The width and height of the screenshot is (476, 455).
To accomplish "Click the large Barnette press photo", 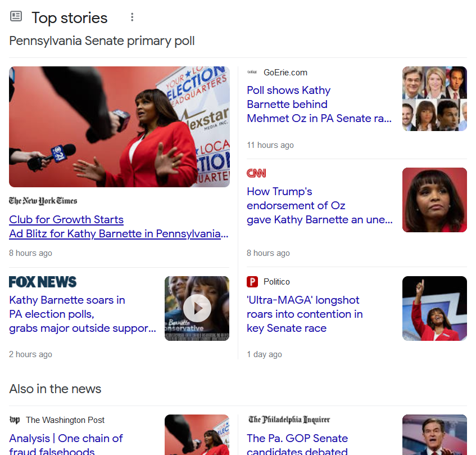I will coord(119,127).
